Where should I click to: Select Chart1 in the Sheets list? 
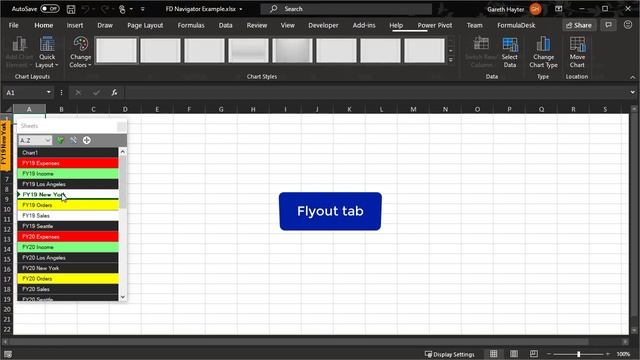tap(68, 152)
